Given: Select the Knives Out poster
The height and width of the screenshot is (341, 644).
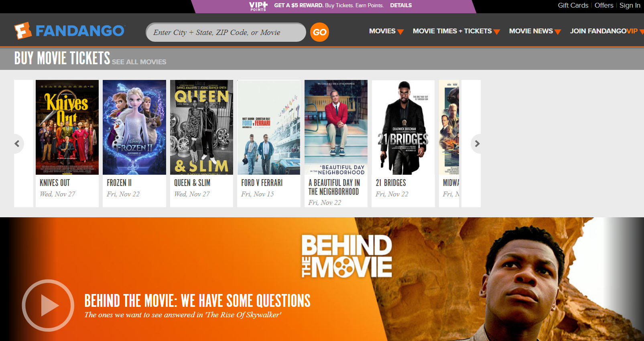Looking at the screenshot, I should 67,127.
